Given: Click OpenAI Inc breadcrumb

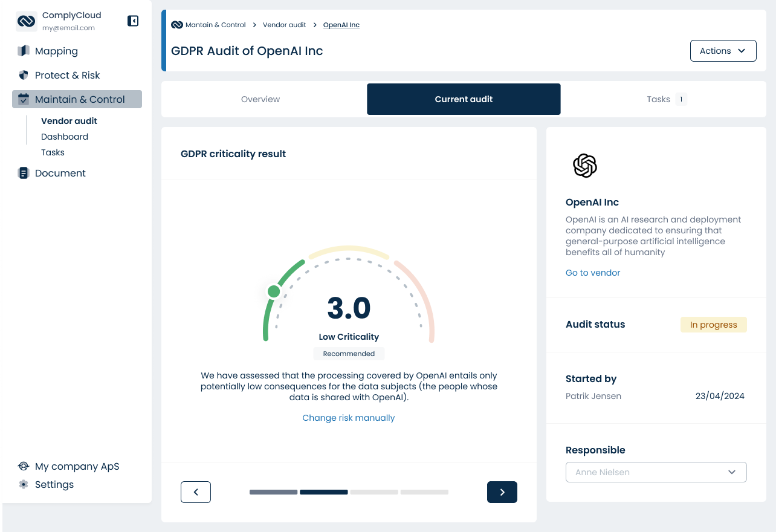Looking at the screenshot, I should pyautogui.click(x=341, y=25).
